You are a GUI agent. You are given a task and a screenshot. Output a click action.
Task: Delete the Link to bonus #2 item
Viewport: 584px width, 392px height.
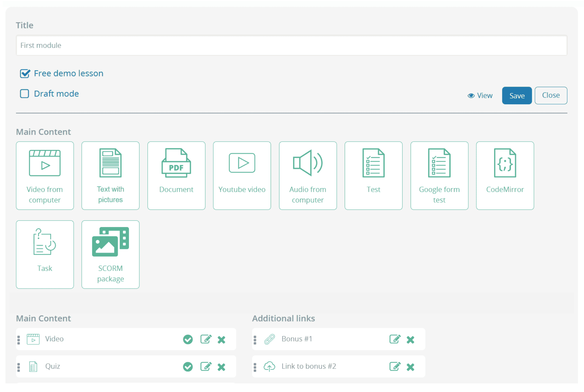point(410,367)
